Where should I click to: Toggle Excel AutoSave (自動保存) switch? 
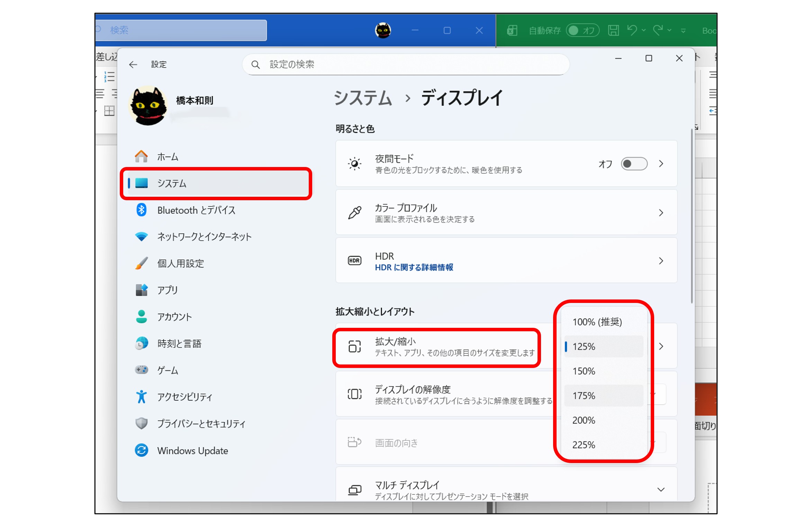click(x=582, y=31)
